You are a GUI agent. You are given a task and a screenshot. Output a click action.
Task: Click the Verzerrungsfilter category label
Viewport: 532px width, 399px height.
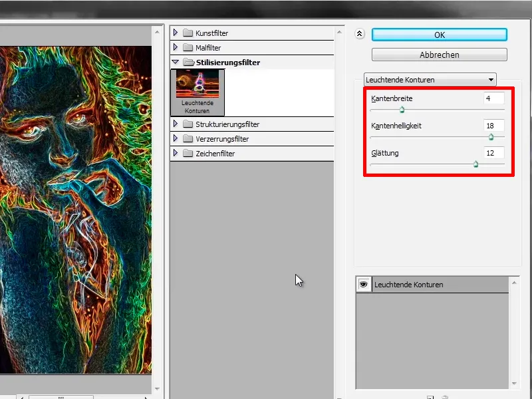tap(222, 139)
